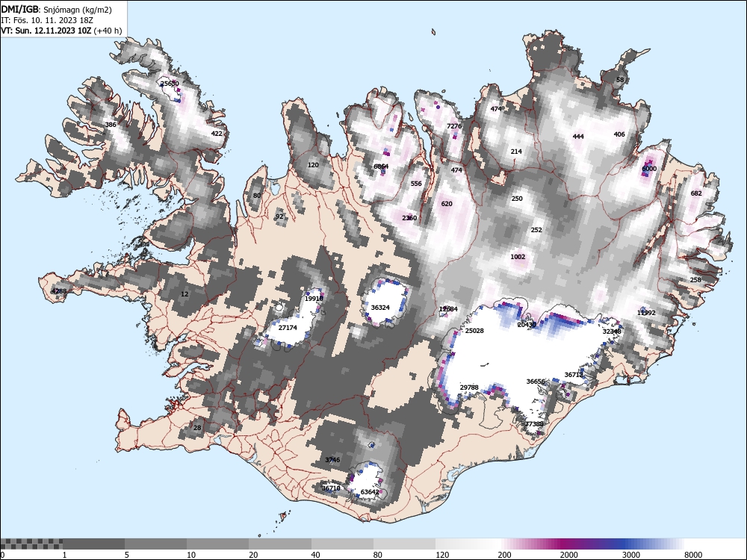Select the map value 258
The image size is (747, 560).
(x=695, y=280)
